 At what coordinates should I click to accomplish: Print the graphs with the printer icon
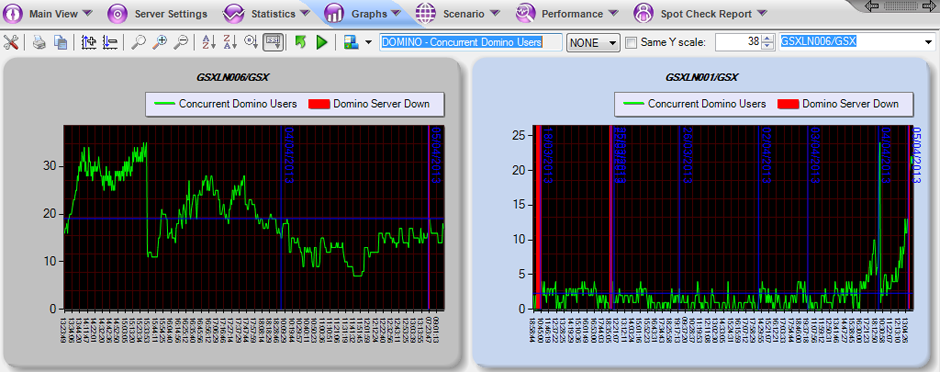[x=40, y=42]
